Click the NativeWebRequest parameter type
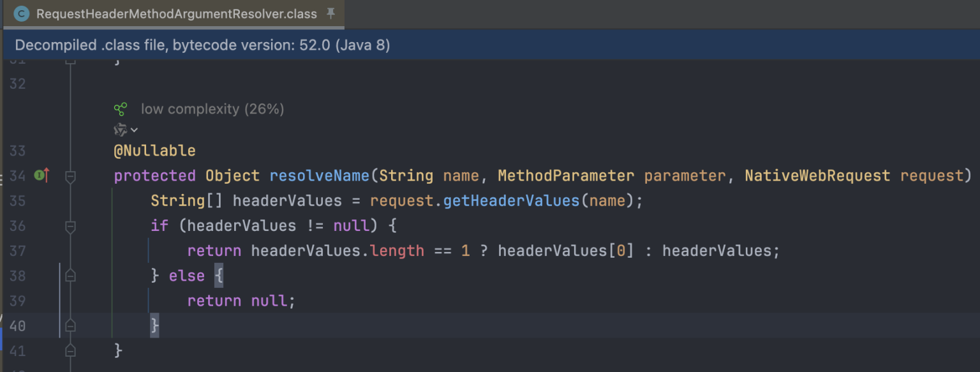The image size is (980, 372). [817, 175]
